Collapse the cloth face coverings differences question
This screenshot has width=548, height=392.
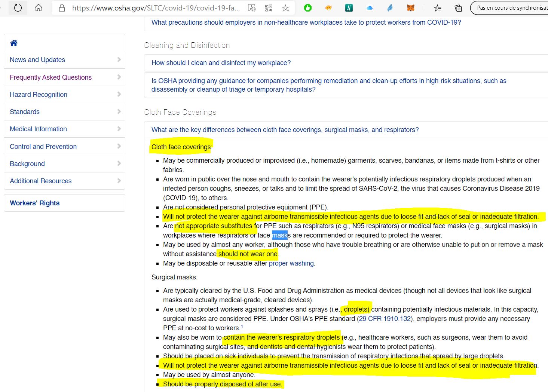285,130
